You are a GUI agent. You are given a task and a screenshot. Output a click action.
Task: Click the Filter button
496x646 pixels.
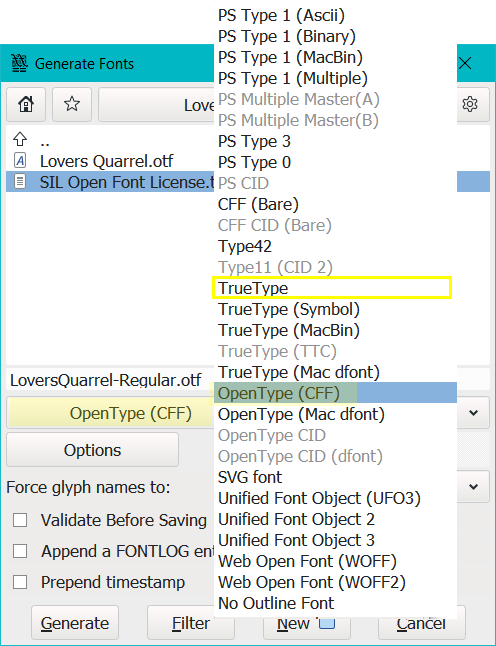(x=191, y=623)
